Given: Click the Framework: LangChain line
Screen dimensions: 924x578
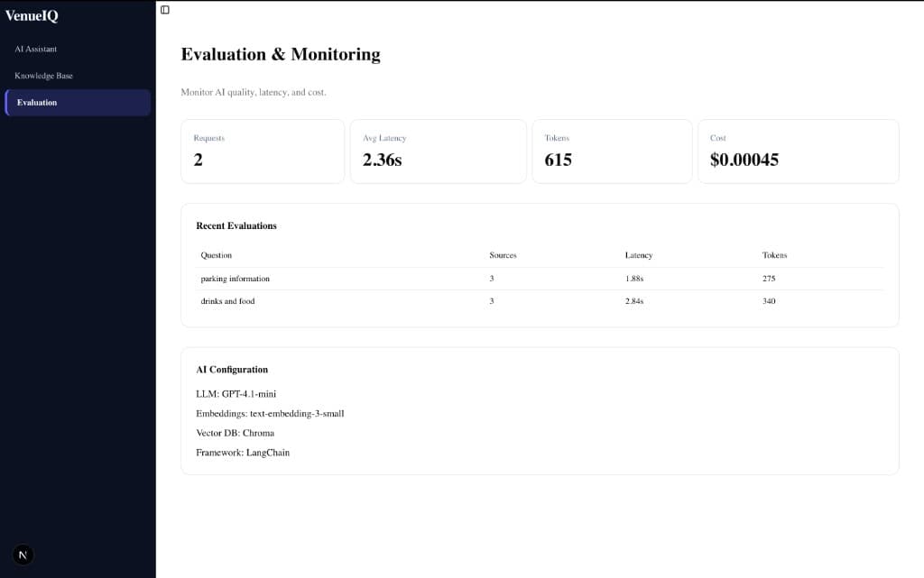Looking at the screenshot, I should 243,453.
